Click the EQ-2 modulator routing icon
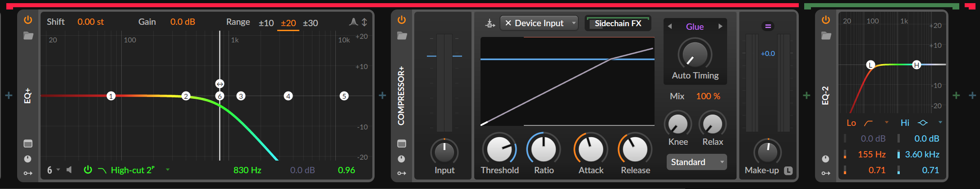This screenshot has width=980, height=189. (x=825, y=173)
